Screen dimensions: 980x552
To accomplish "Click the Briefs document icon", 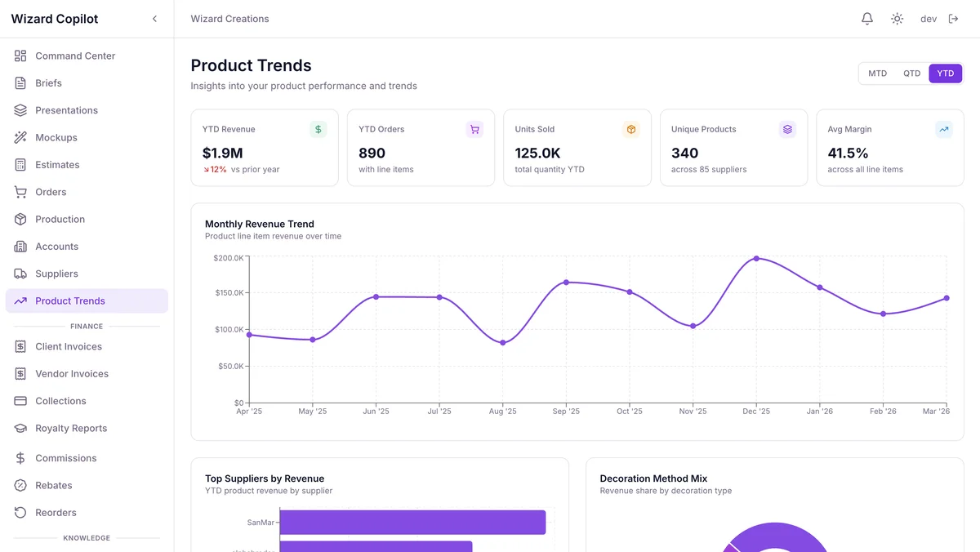I will [20, 83].
